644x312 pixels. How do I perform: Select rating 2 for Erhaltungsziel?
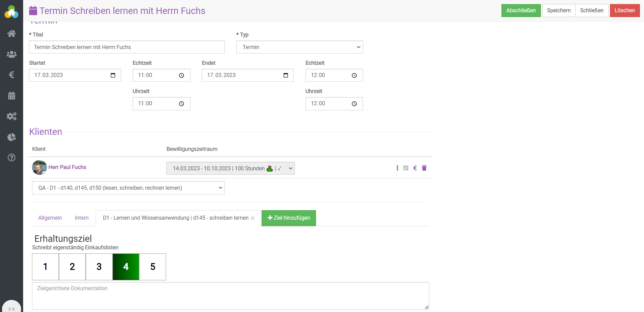pos(72,267)
